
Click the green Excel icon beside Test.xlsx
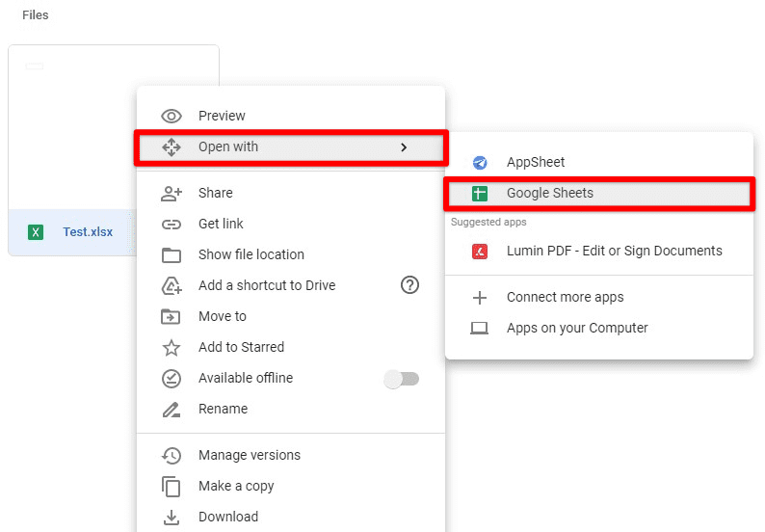click(36, 232)
